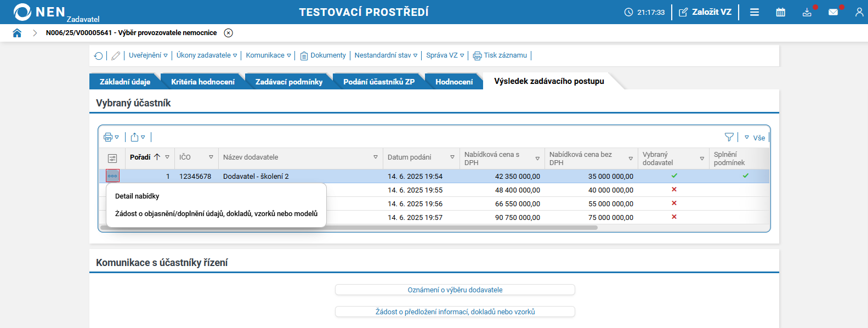Screen dimensions: 868x328
Task: Switch to the Hodnocení tab
Action: [x=454, y=82]
